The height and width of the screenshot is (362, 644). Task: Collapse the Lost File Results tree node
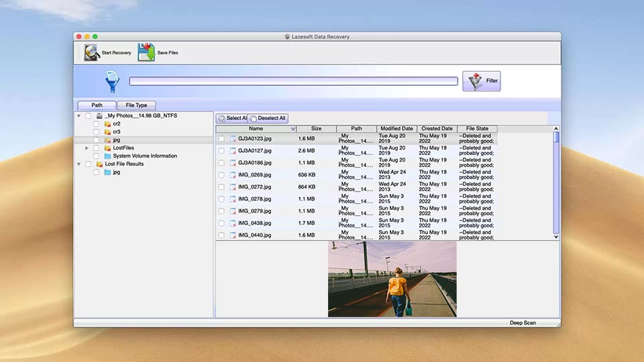point(79,164)
